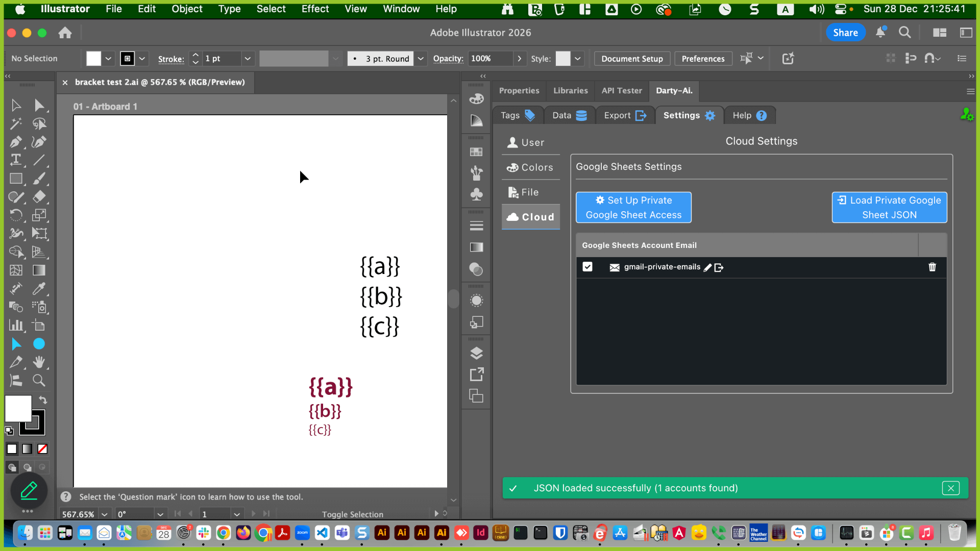This screenshot has width=980, height=551.
Task: Uncheck the gmail-private-emails checkbox
Action: 587,267
